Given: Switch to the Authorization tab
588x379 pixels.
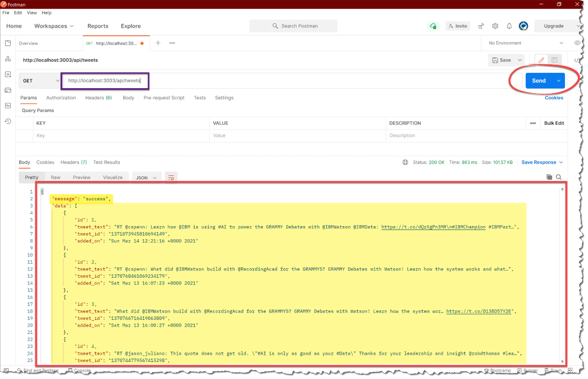Looking at the screenshot, I should 61,98.
